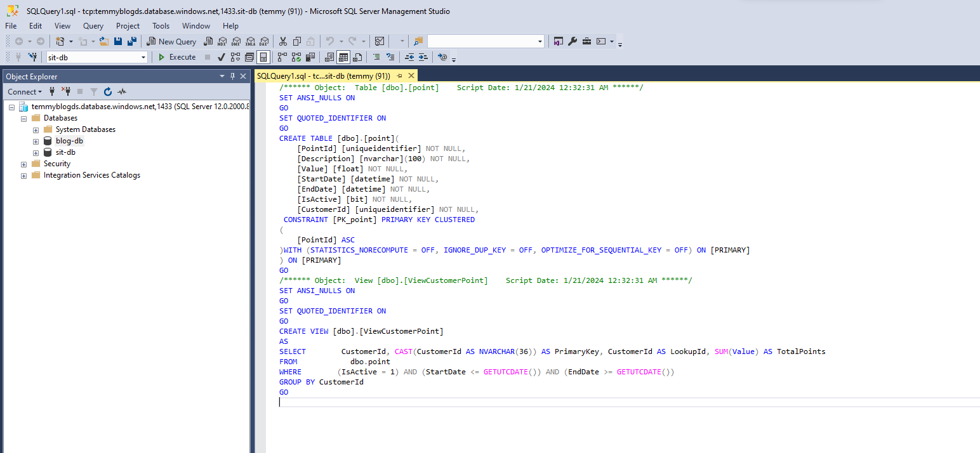Click the Analysis Services MDX Query icon
The height and width of the screenshot is (453, 980).
222,41
